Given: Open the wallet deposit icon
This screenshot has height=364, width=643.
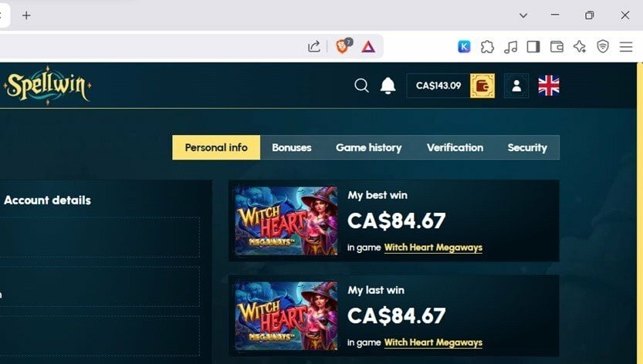Looking at the screenshot, I should (x=482, y=86).
